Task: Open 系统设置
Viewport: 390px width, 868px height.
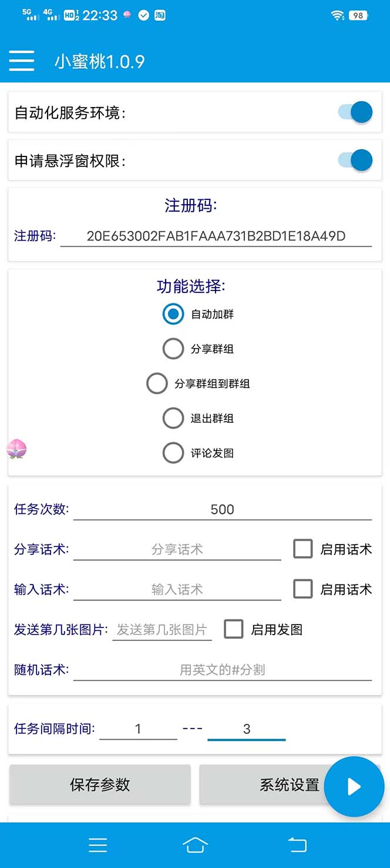Action: click(x=287, y=784)
